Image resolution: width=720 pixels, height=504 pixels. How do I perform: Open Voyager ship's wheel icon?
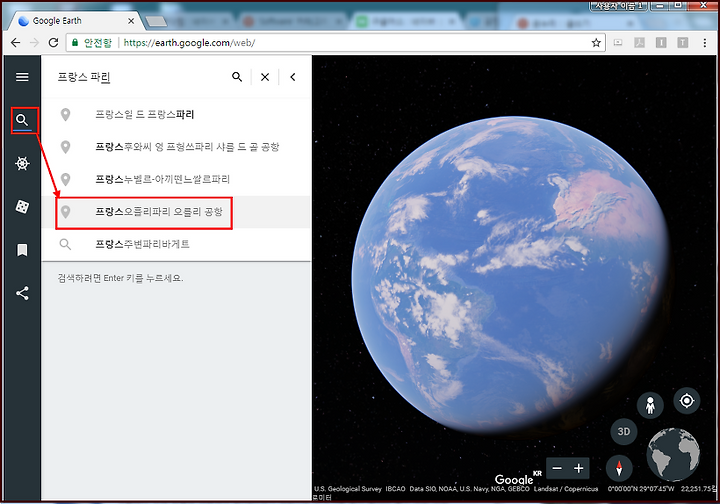pos(22,163)
